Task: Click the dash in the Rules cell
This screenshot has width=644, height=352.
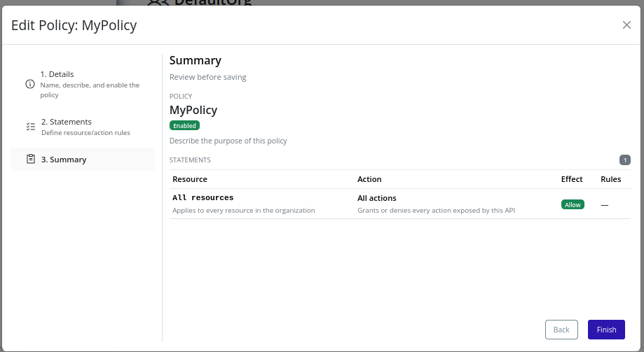Action: point(605,205)
